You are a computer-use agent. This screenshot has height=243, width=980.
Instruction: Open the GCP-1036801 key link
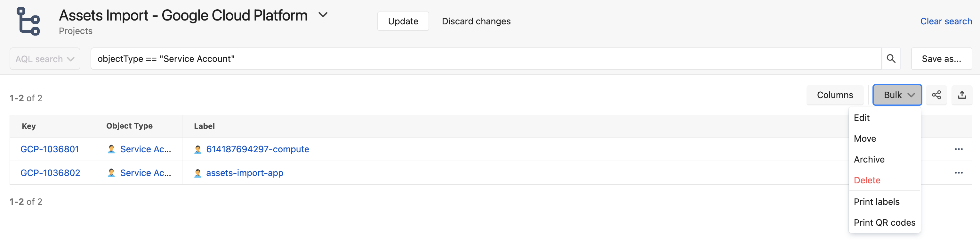point(50,149)
